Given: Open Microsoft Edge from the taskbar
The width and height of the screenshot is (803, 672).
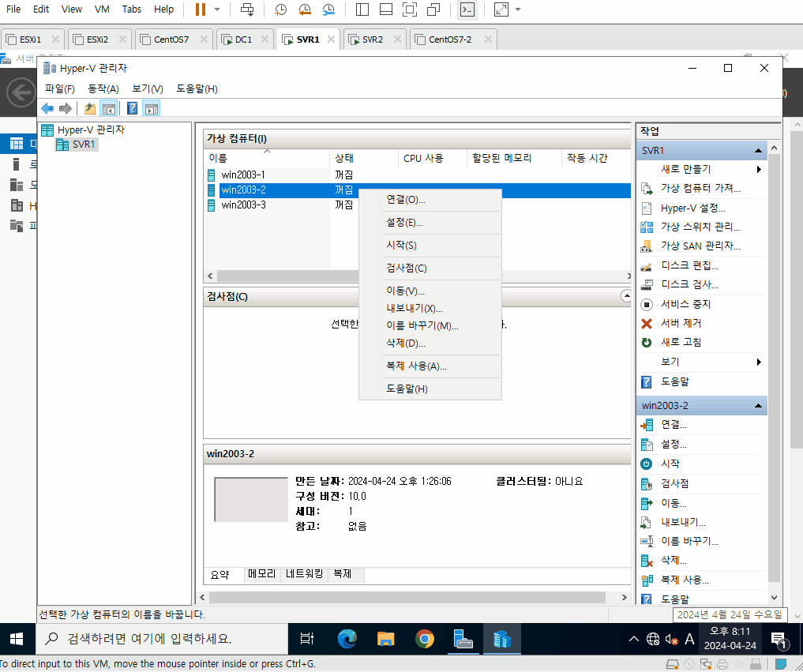Looking at the screenshot, I should (x=347, y=639).
